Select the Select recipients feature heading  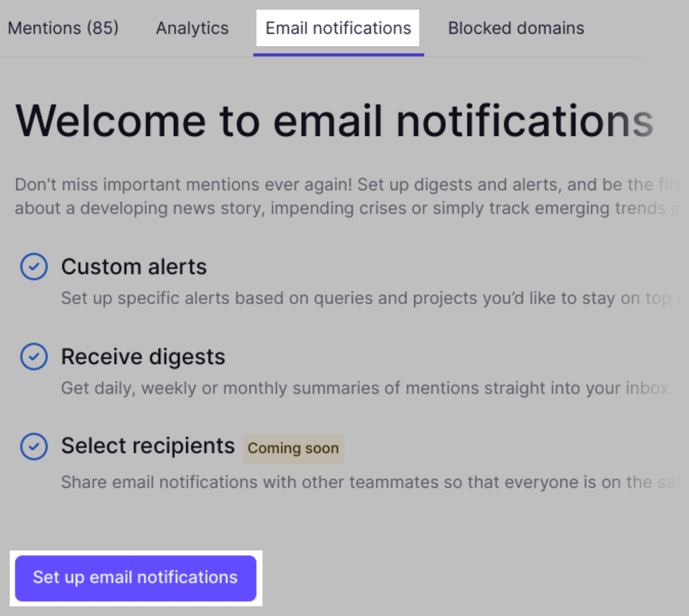pyautogui.click(x=148, y=446)
